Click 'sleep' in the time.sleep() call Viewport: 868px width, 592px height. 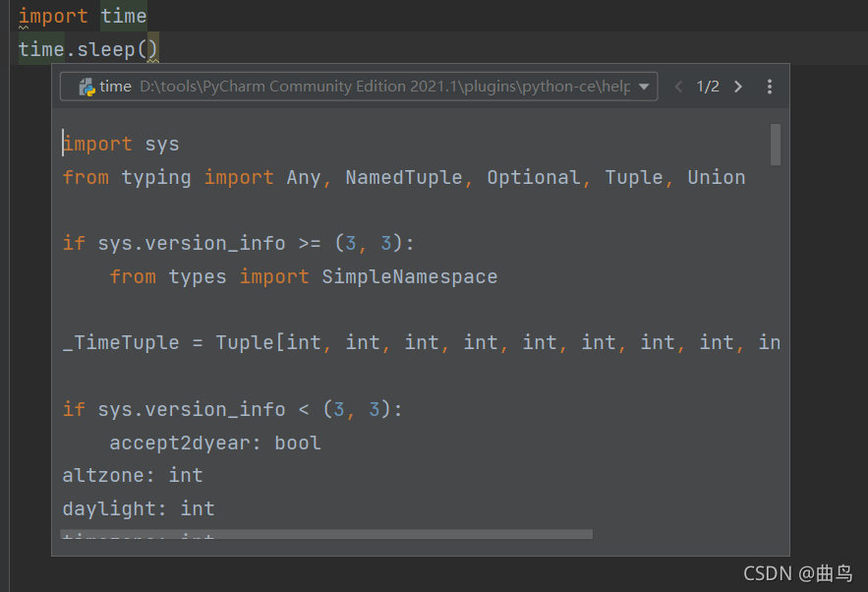[106, 49]
